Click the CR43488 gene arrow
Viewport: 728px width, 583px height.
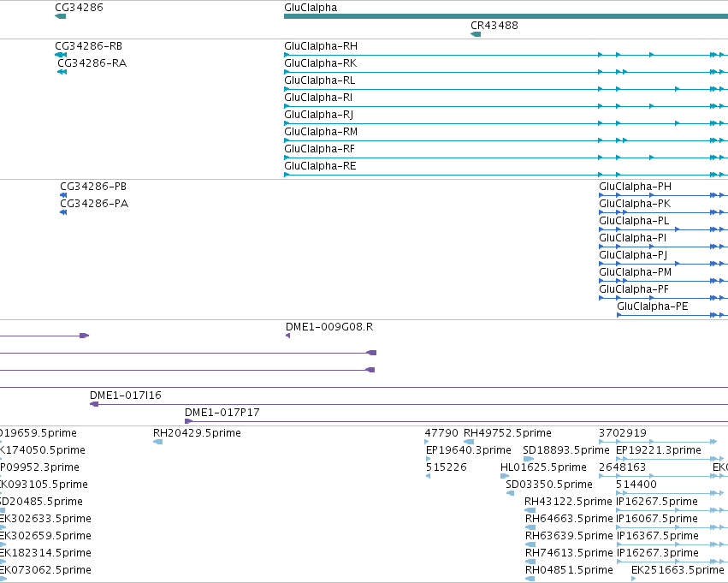[x=476, y=34]
